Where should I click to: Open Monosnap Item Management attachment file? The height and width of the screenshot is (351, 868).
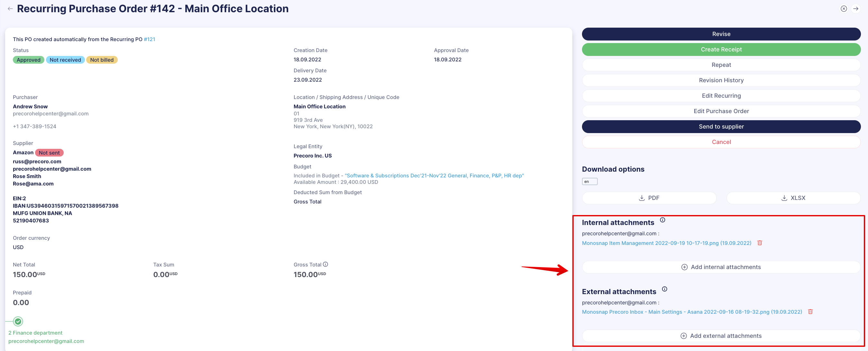pyautogui.click(x=666, y=243)
